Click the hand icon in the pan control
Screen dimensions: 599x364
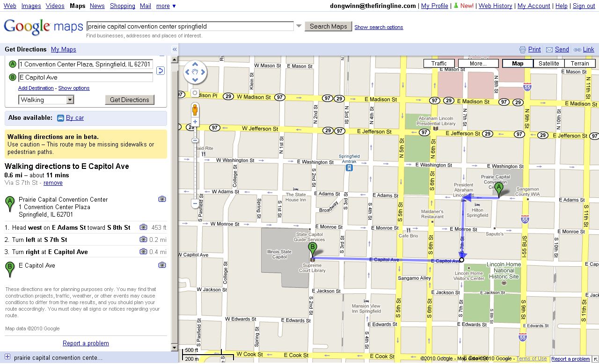pyautogui.click(x=195, y=72)
